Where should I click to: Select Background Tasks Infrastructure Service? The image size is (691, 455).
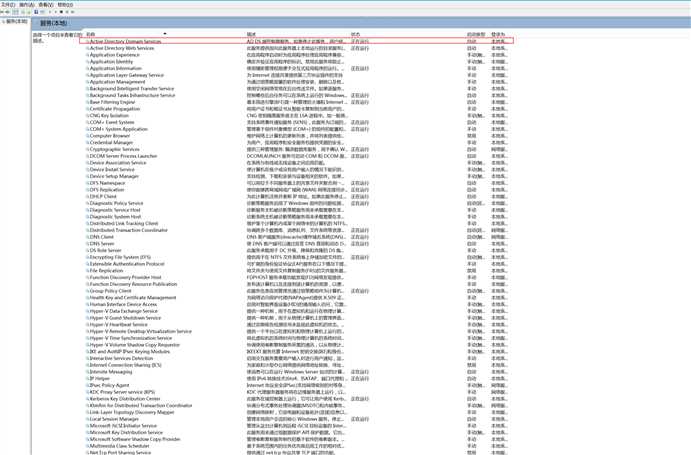132,95
